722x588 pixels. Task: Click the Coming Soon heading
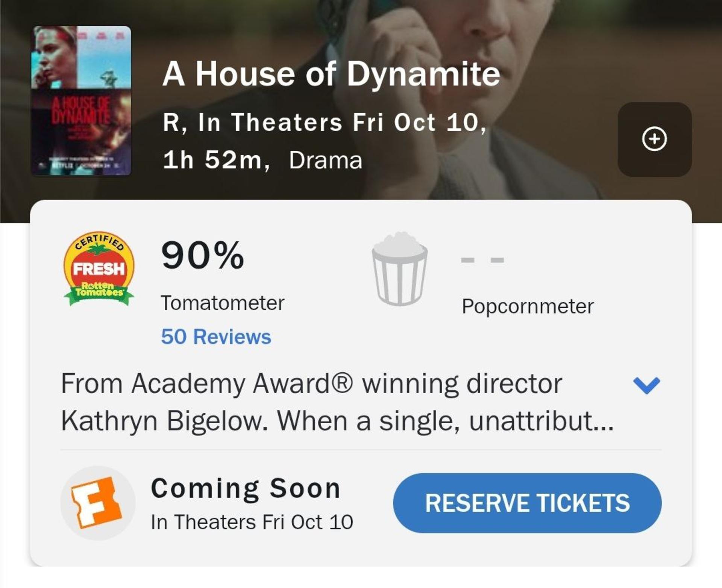(246, 488)
